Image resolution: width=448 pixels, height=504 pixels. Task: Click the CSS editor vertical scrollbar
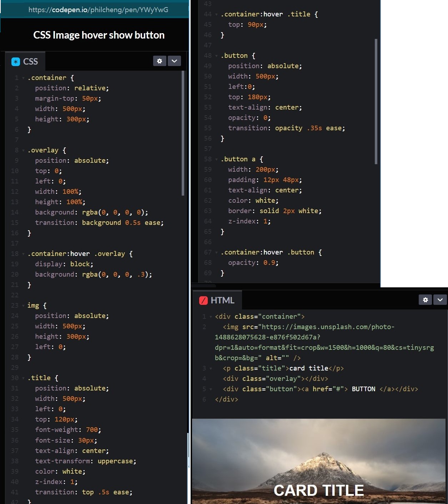pyautogui.click(x=183, y=133)
